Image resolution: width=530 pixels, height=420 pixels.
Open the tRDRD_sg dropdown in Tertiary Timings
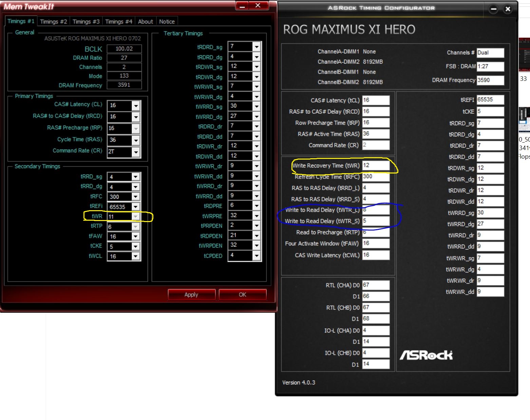tap(257, 47)
